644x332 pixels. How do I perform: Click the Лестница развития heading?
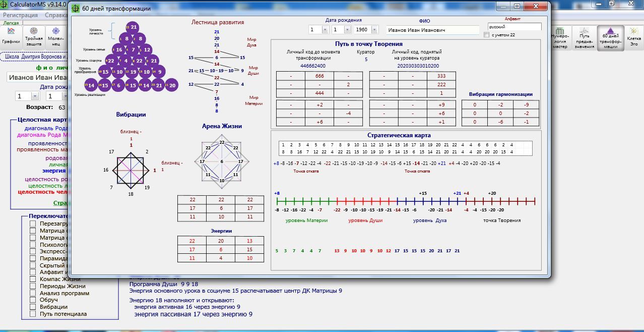tap(218, 22)
